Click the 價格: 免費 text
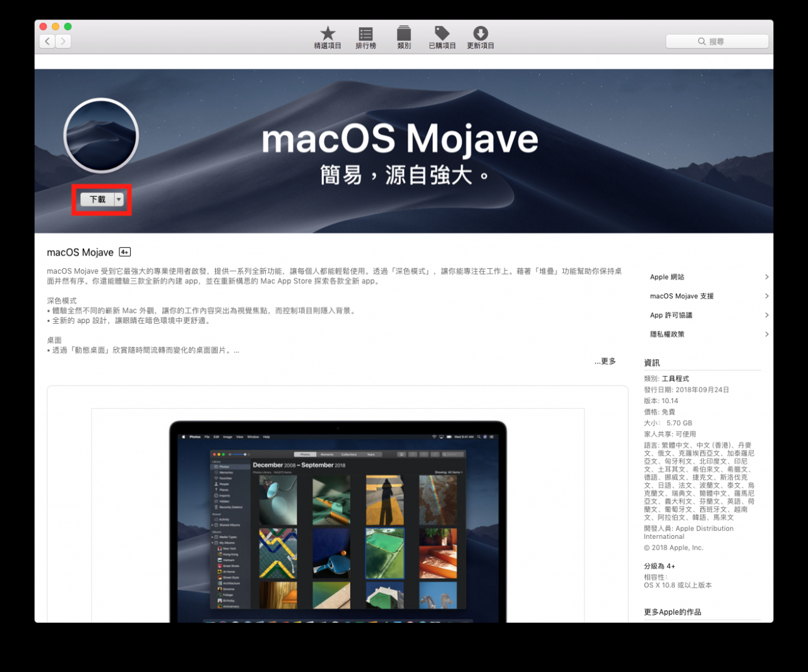Viewport: 808px width, 672px height. [x=660, y=412]
